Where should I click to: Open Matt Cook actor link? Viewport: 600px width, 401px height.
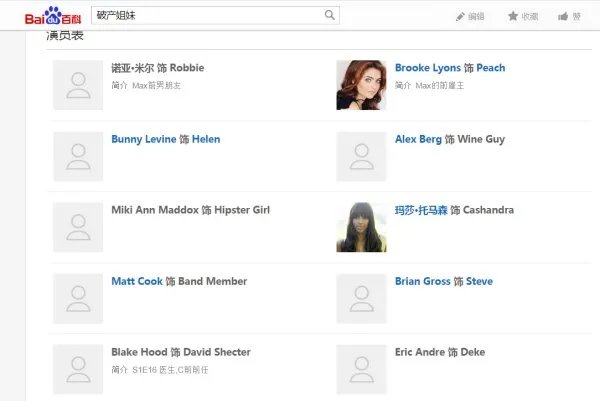tap(137, 281)
